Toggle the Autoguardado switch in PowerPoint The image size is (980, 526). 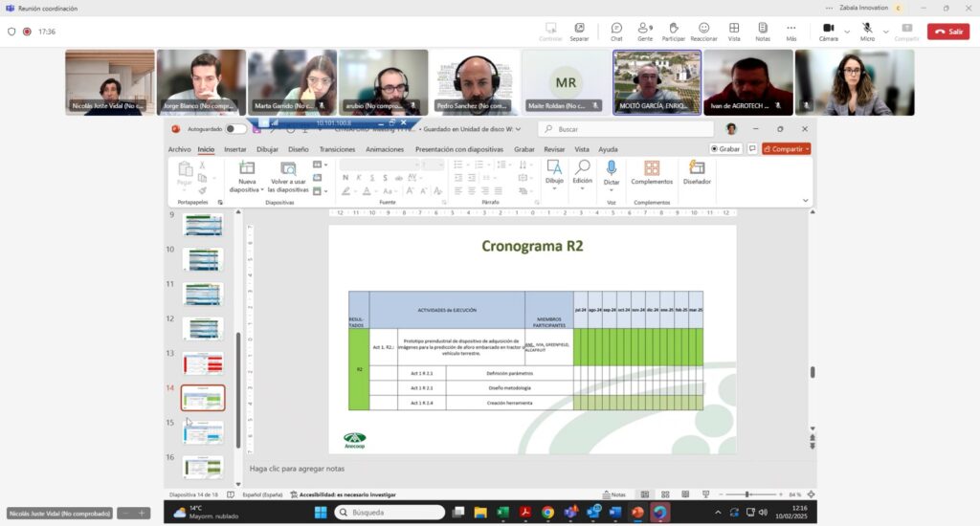pos(235,129)
